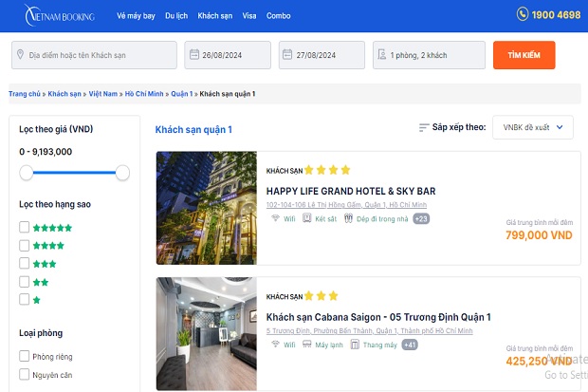
Task: Enable the Phòng riêng room type filter
Action: [24, 356]
